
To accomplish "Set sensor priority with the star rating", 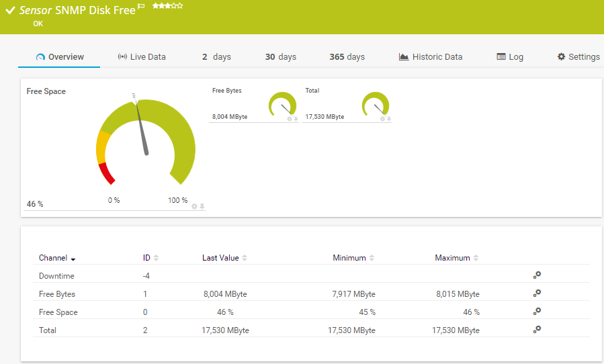I will [167, 5].
